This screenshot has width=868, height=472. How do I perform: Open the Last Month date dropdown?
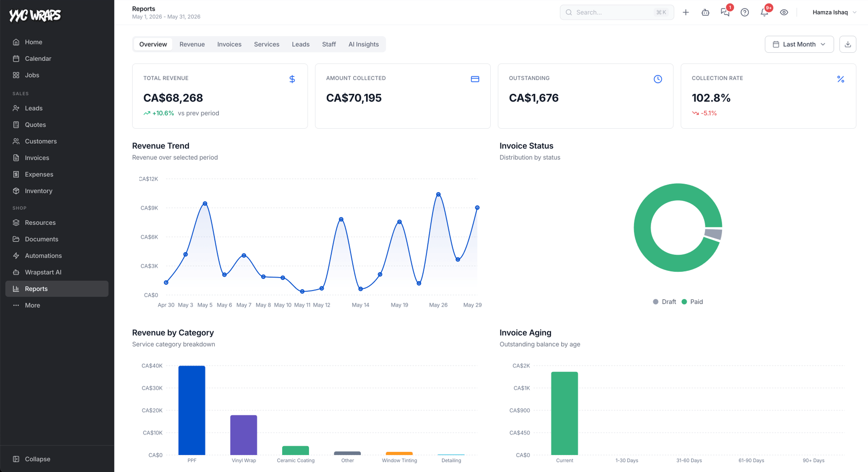799,44
